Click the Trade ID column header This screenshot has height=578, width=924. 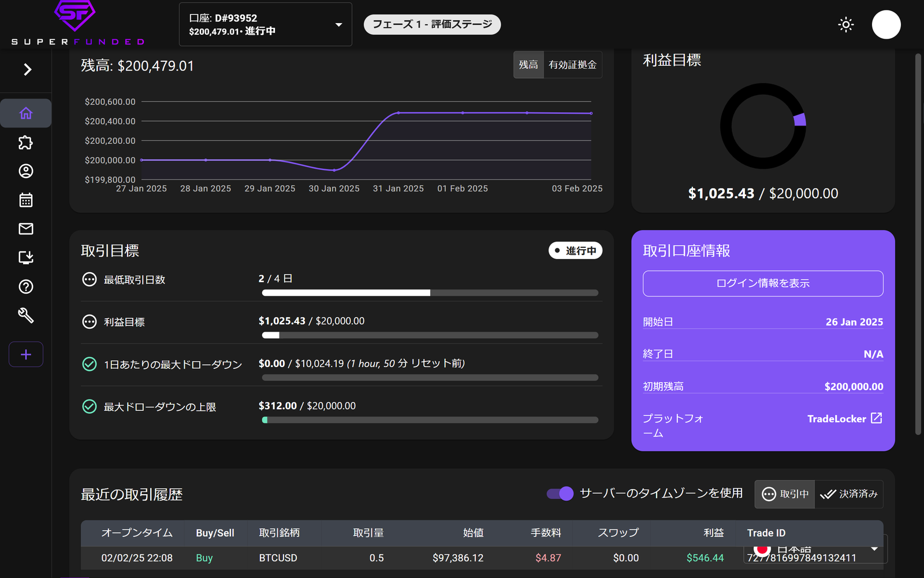(766, 533)
